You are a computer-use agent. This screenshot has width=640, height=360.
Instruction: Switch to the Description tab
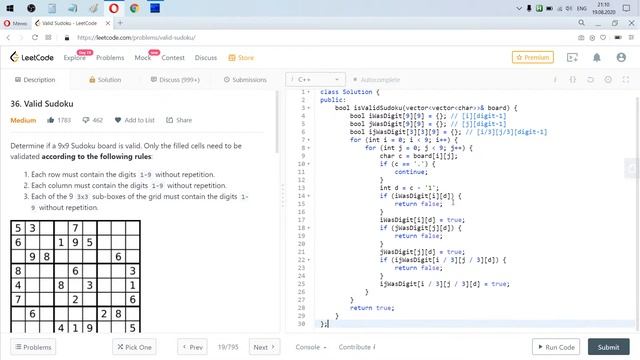pos(35,80)
